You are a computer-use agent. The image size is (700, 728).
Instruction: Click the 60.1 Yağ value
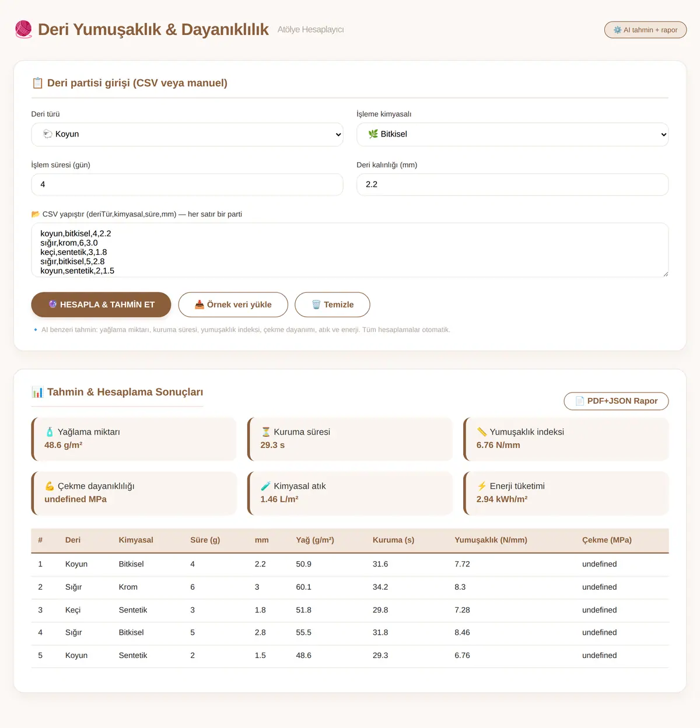tap(304, 587)
